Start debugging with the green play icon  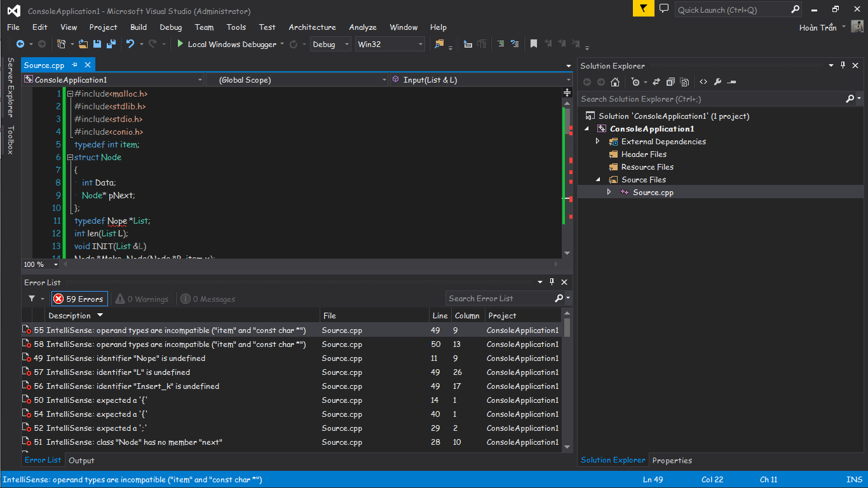coord(180,44)
